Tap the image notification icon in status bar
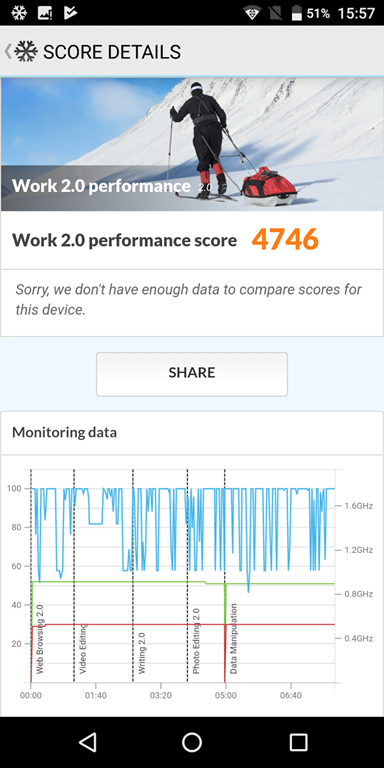The width and height of the screenshot is (384, 768). tap(45, 13)
